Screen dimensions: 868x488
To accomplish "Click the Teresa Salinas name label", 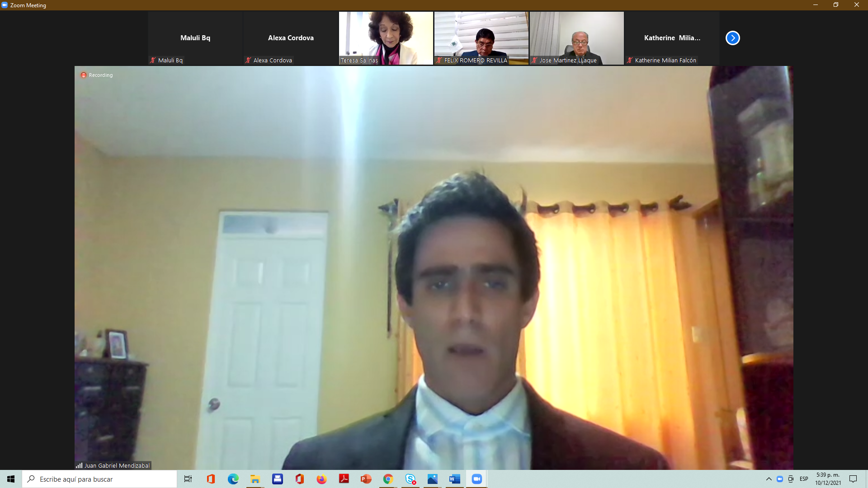I will [359, 60].
